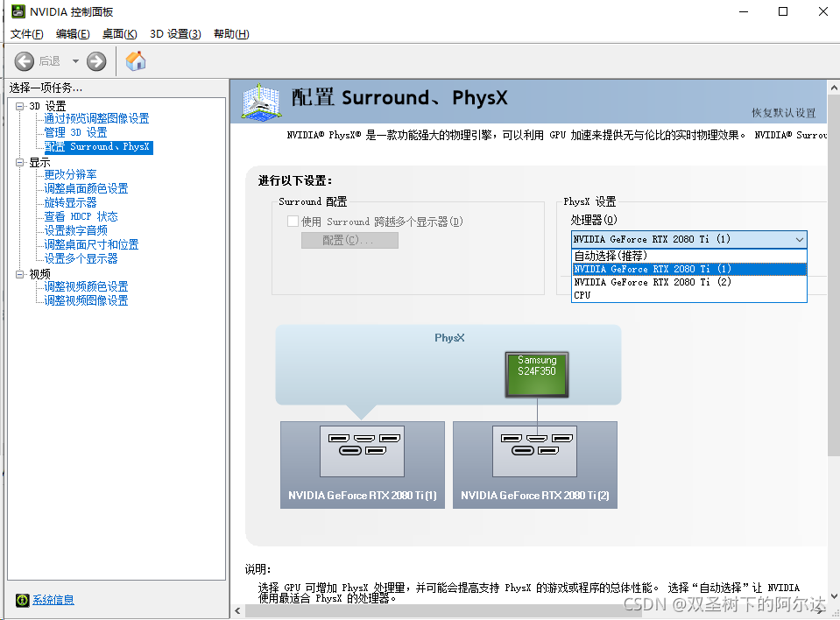
Task: Select 通过预览调整图像设置 in tree
Action: point(96,118)
